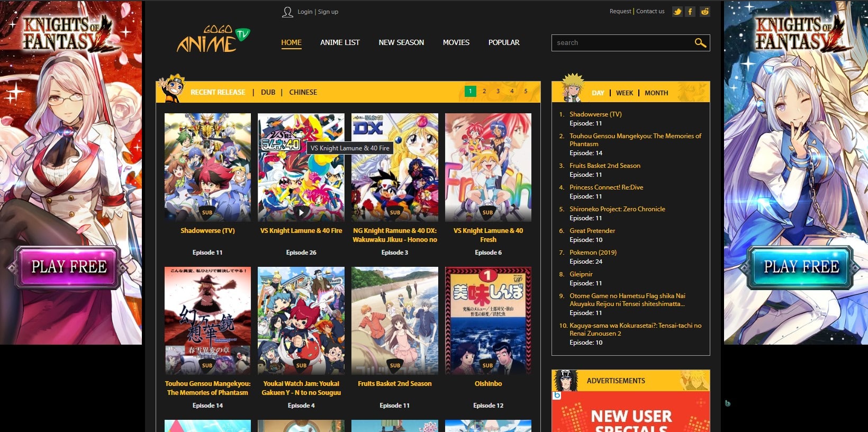Click the SUB badge on Shadowverse (TV) poster
This screenshot has height=432, width=868.
[x=207, y=212]
